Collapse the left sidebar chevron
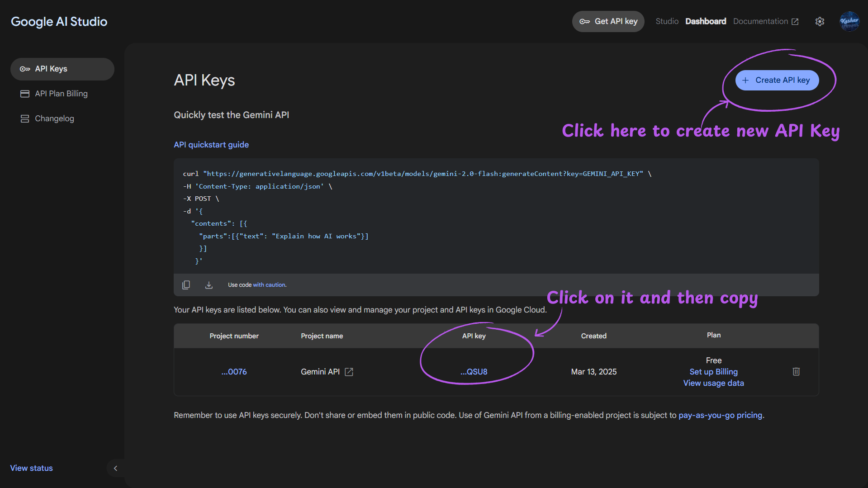The image size is (868, 488). (115, 468)
